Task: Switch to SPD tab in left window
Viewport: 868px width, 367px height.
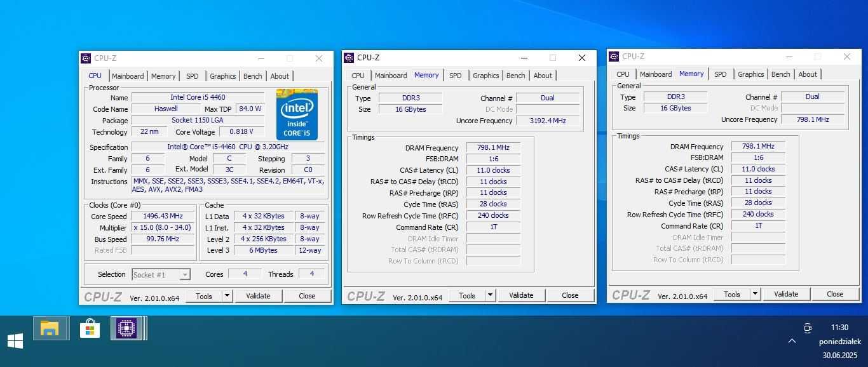Action: [193, 76]
